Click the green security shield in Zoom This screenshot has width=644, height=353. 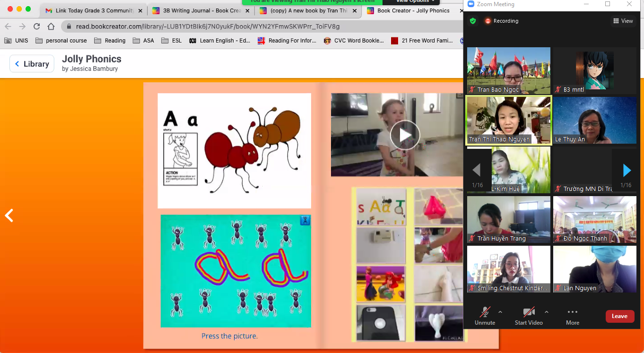pos(472,21)
